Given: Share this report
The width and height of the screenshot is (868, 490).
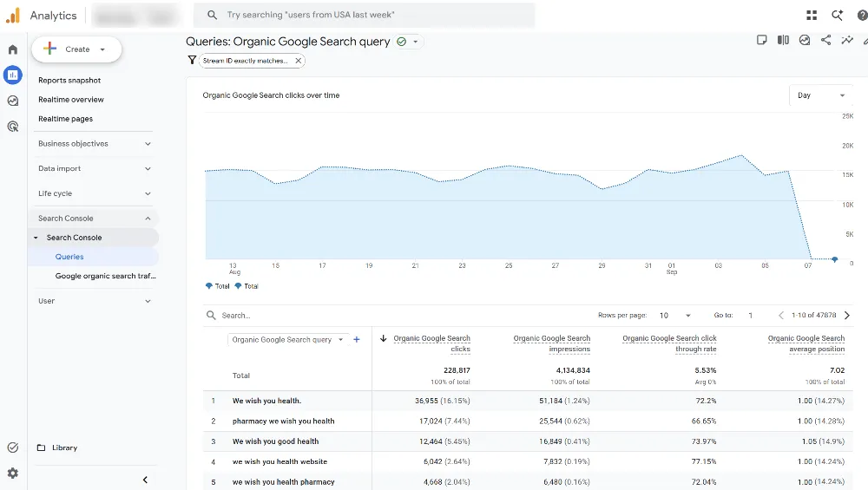Looking at the screenshot, I should pyautogui.click(x=825, y=40).
